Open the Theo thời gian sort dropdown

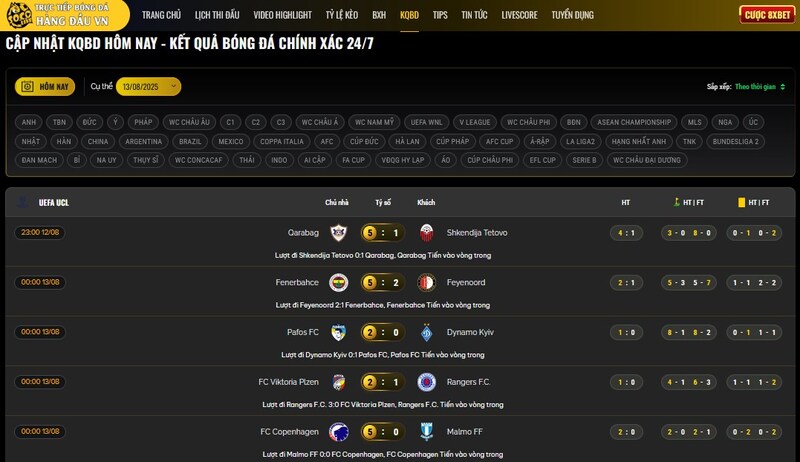point(760,87)
